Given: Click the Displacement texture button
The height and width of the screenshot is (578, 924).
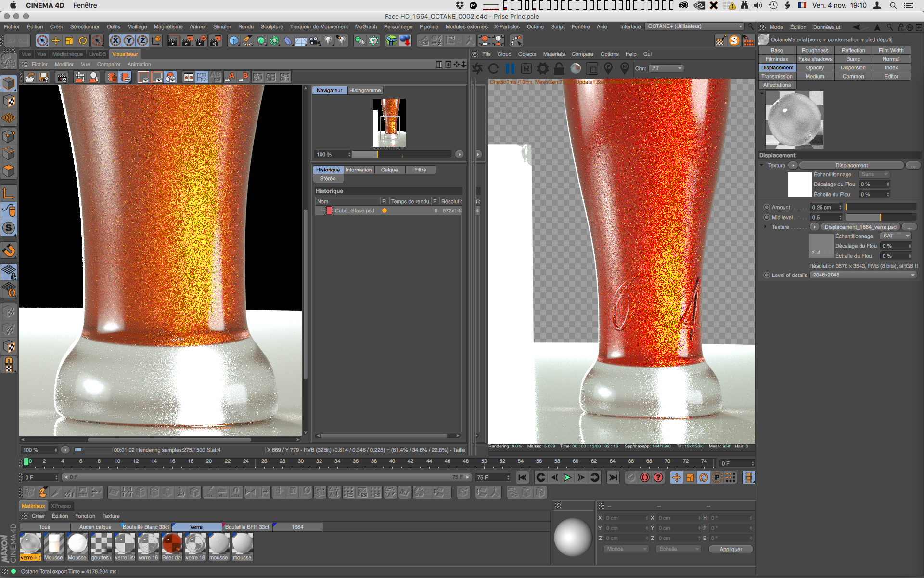Looking at the screenshot, I should click(851, 165).
